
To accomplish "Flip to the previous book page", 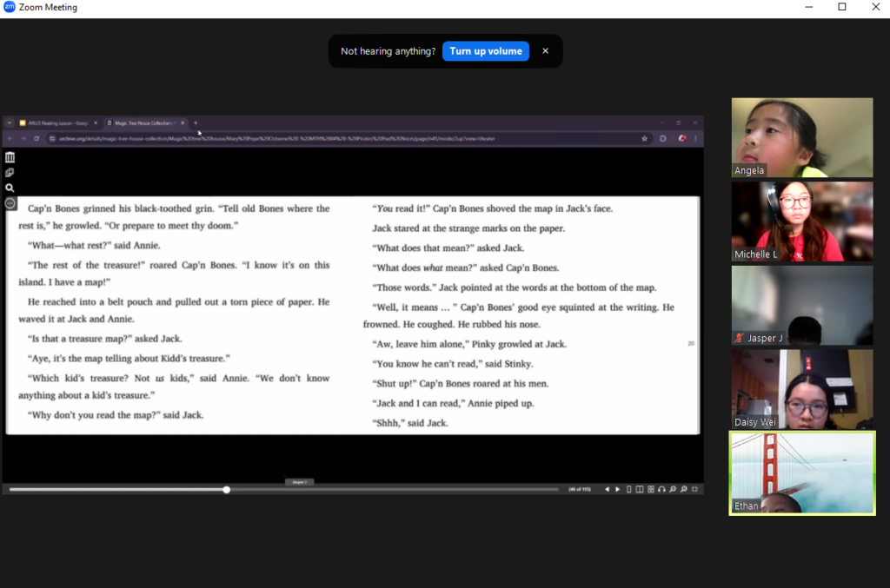I will 607,489.
